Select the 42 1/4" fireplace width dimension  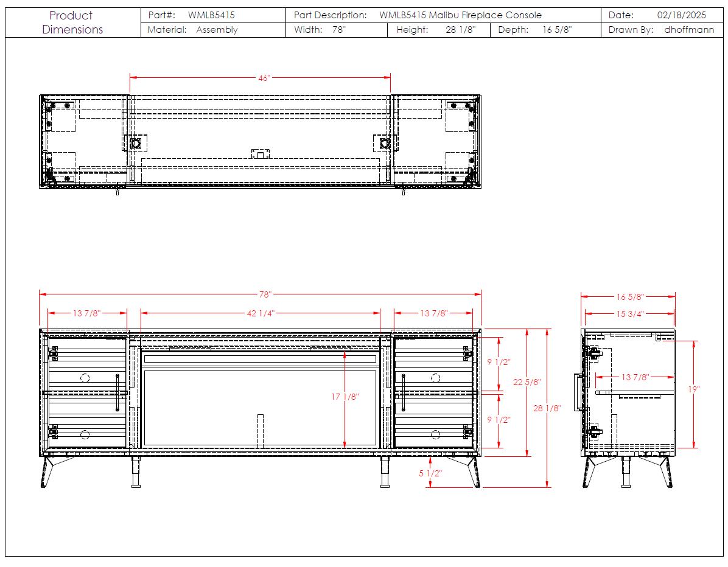[260, 313]
